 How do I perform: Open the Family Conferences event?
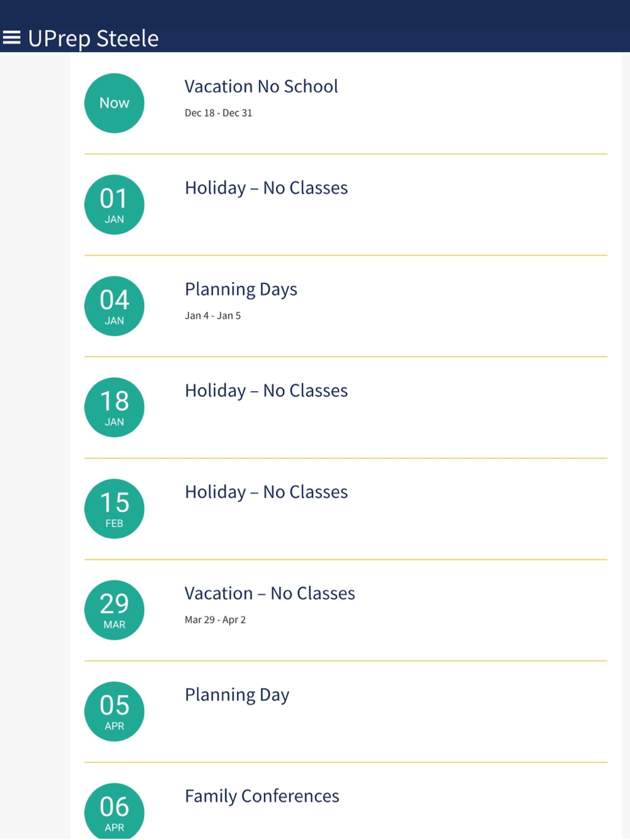[x=261, y=796]
